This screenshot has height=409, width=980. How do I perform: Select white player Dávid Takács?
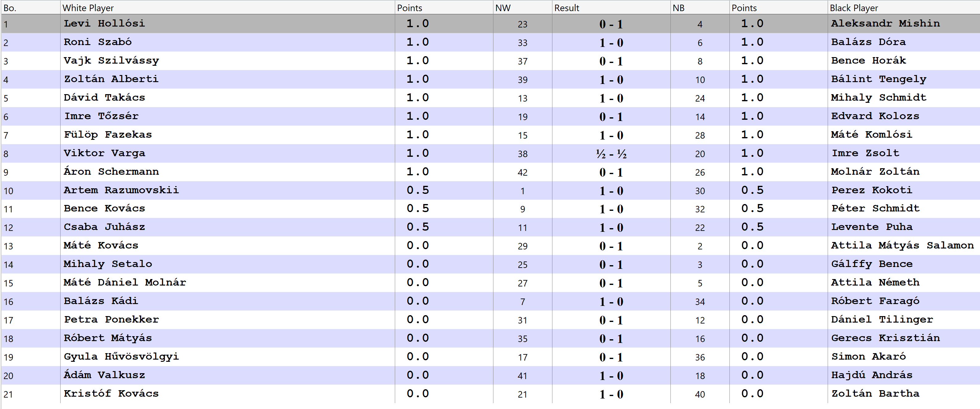[104, 98]
